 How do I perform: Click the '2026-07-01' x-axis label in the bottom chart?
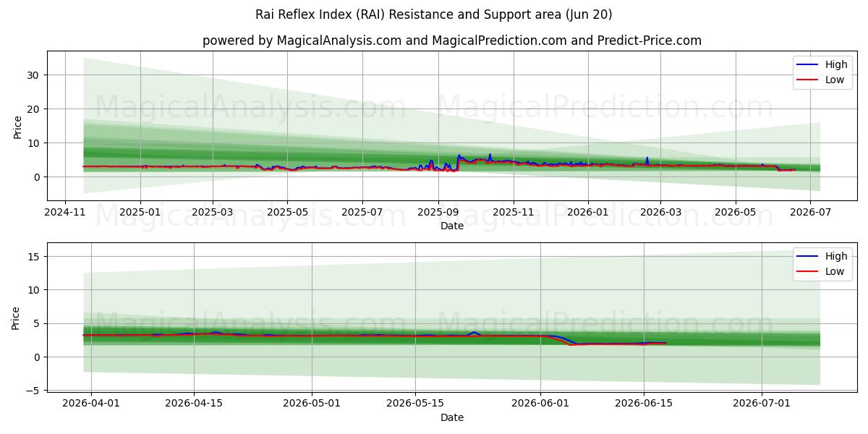click(762, 404)
